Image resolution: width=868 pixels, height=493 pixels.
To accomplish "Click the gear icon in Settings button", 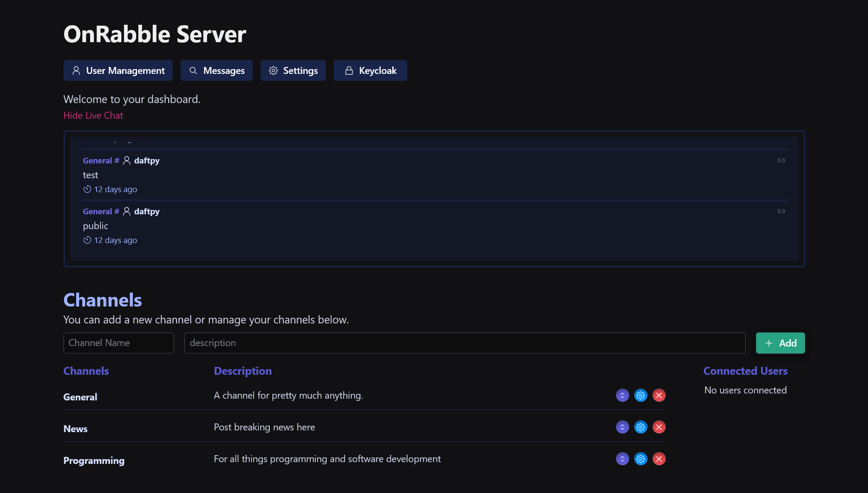I will 273,70.
